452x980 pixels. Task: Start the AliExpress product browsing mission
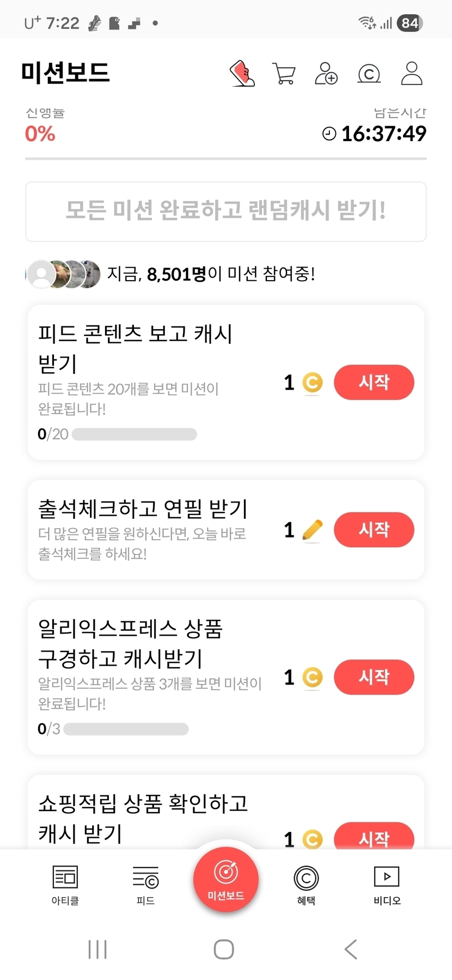[x=374, y=677]
